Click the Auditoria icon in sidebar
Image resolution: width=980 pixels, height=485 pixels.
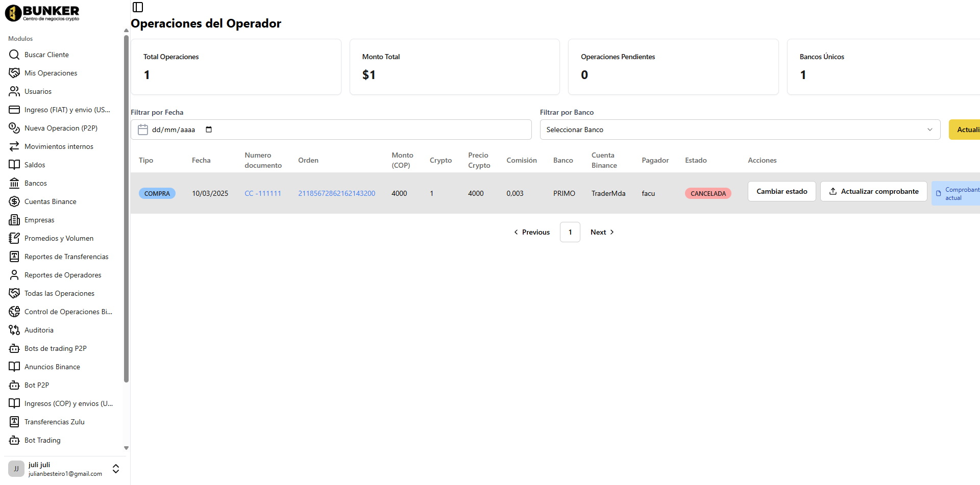tap(14, 330)
